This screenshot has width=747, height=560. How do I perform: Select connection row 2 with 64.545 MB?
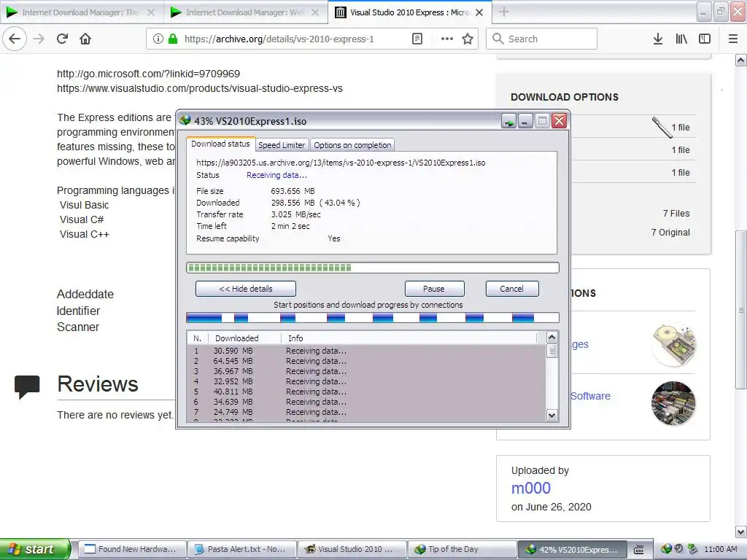(x=366, y=361)
